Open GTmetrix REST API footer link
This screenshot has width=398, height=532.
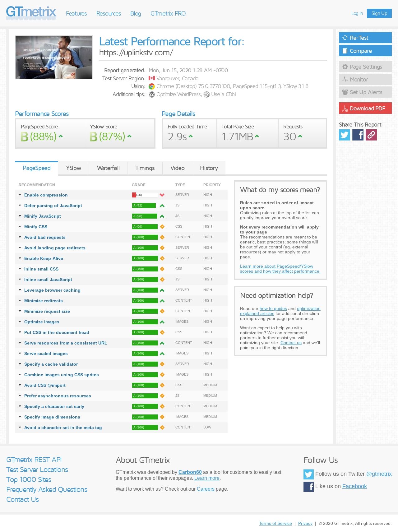point(34,460)
